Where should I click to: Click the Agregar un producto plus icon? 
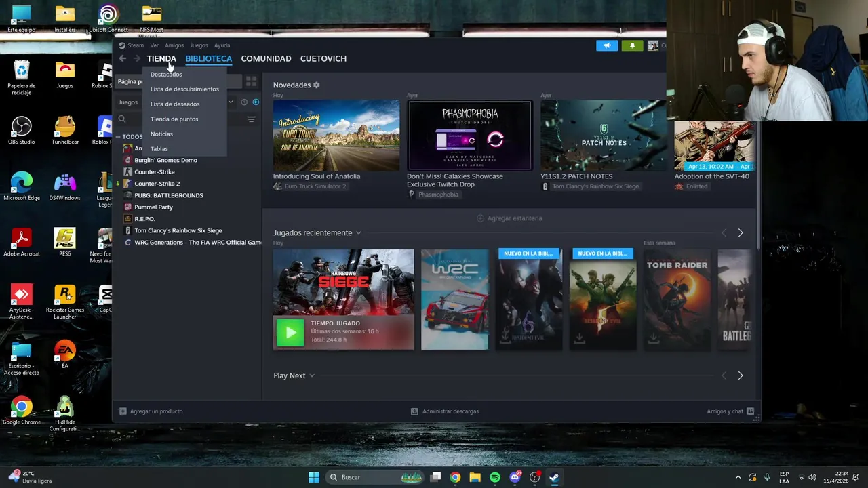(123, 411)
